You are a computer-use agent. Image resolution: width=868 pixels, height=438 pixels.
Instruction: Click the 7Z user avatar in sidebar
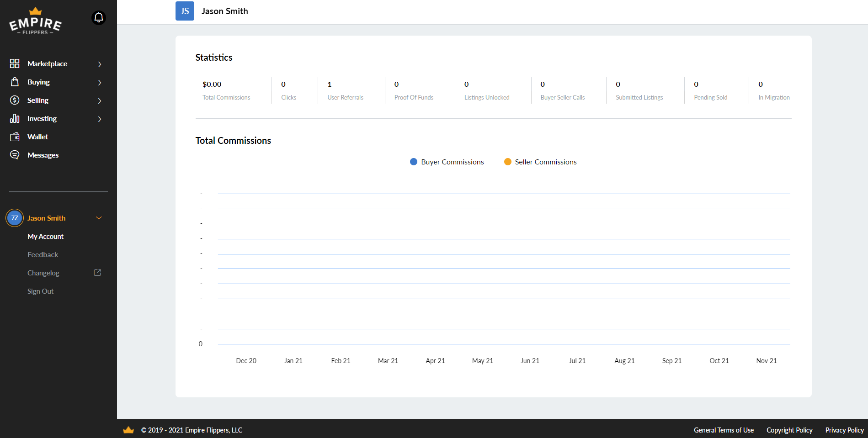click(x=15, y=218)
